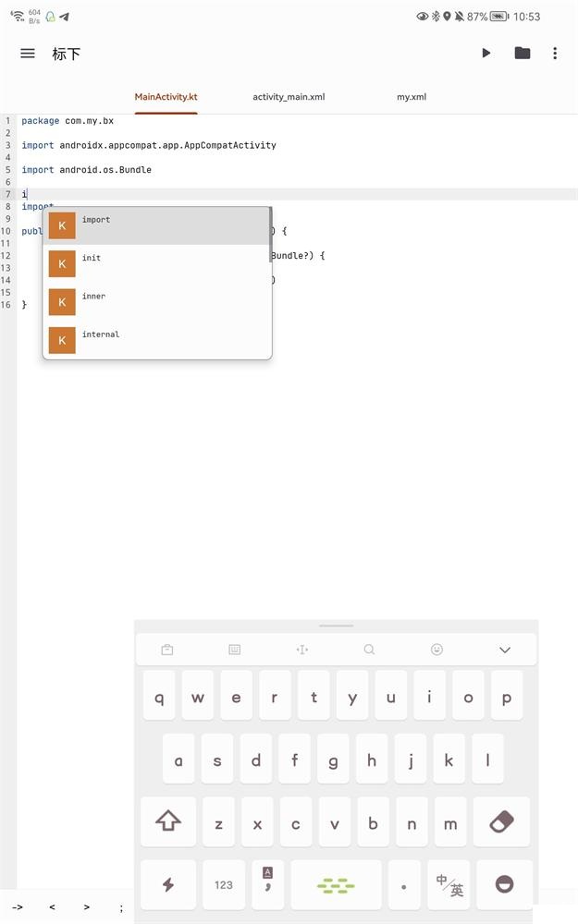578x924 pixels.
Task: Tap the period key
Action: tap(404, 884)
